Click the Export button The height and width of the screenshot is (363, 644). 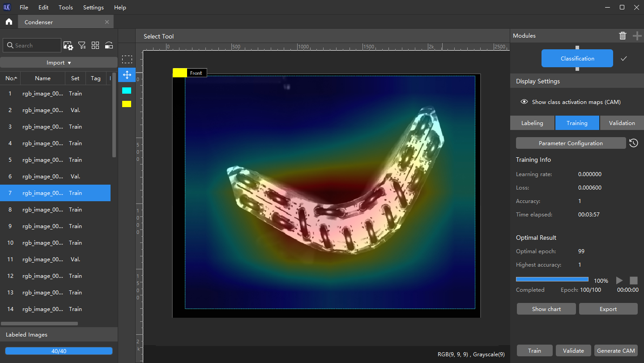pos(608,309)
